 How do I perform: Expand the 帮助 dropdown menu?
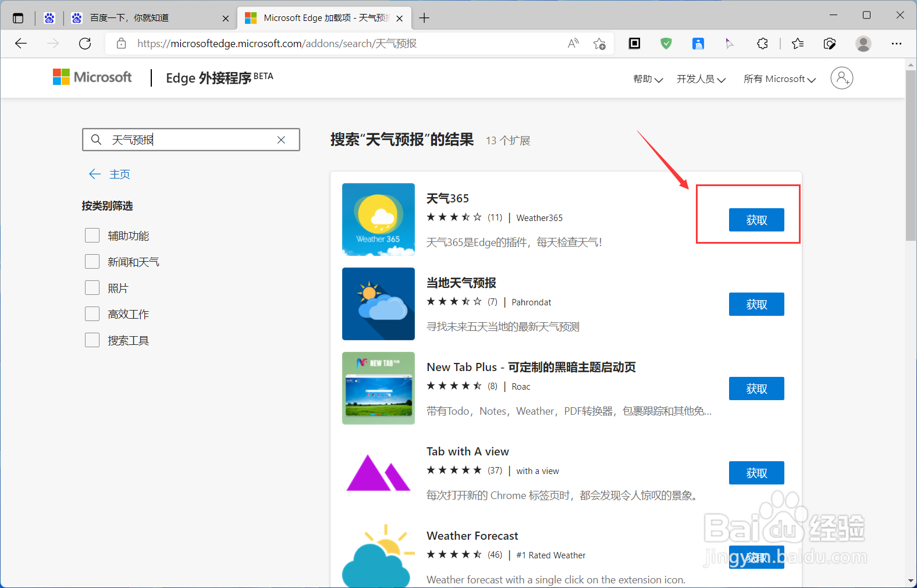click(648, 79)
